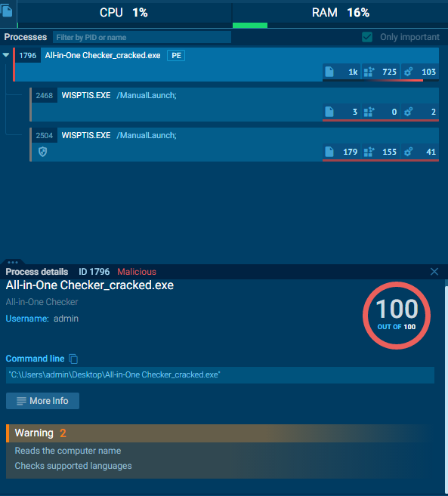Expand the Warning 2 section header

(222, 433)
